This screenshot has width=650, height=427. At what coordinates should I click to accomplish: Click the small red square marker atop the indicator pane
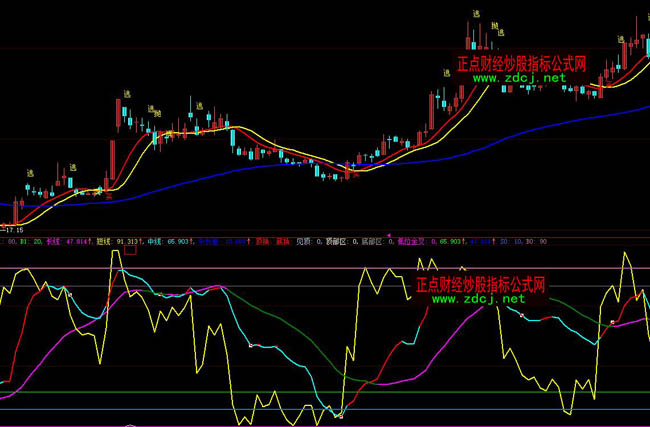click(129, 248)
